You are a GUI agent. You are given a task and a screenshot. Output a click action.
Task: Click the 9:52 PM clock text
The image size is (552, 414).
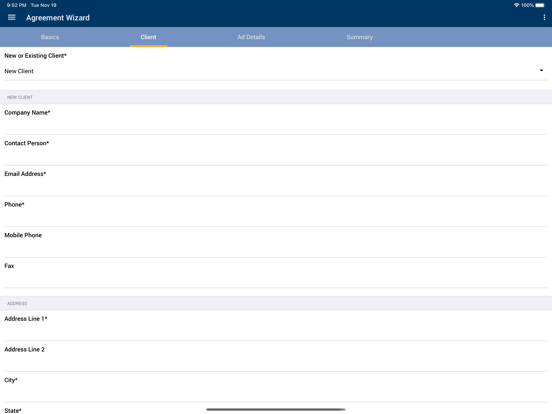tap(17, 5)
